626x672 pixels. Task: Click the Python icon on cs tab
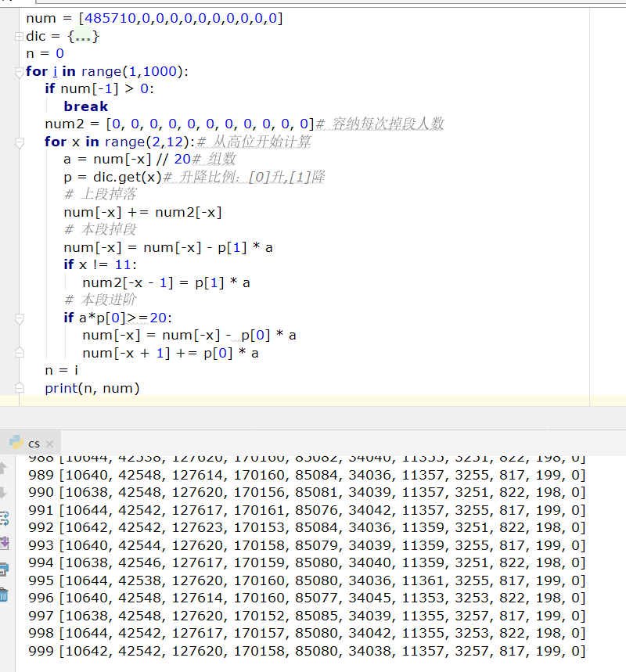(16, 443)
